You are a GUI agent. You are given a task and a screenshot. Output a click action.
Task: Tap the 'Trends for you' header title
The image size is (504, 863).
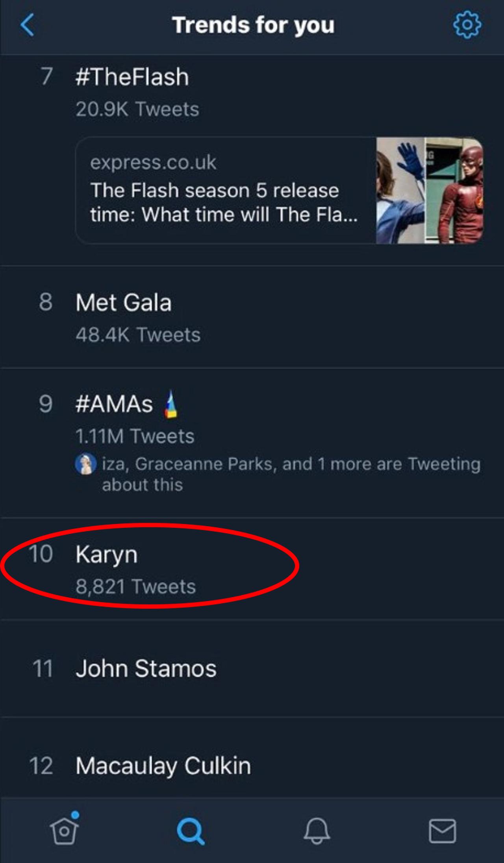pyautogui.click(x=253, y=25)
